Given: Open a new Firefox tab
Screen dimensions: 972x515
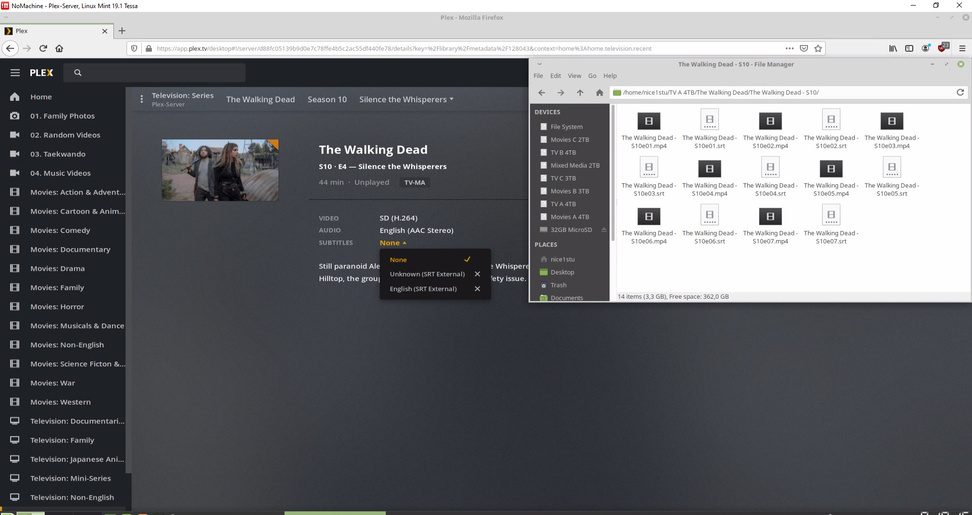Looking at the screenshot, I should coord(122,30).
